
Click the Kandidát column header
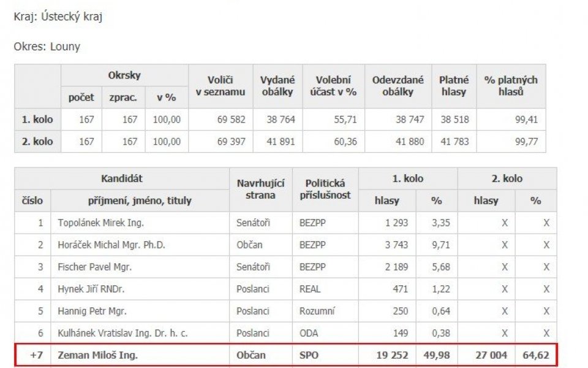(122, 178)
